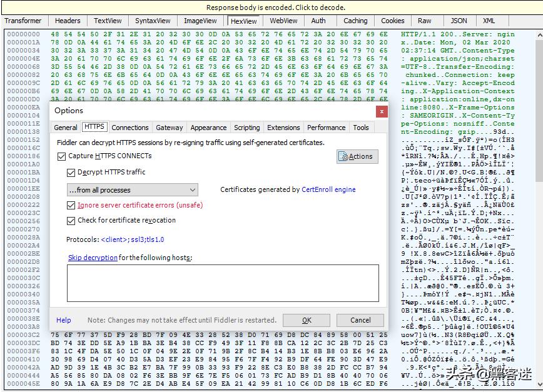Click the Actions button in Options
The height and width of the screenshot is (392, 543).
click(357, 156)
